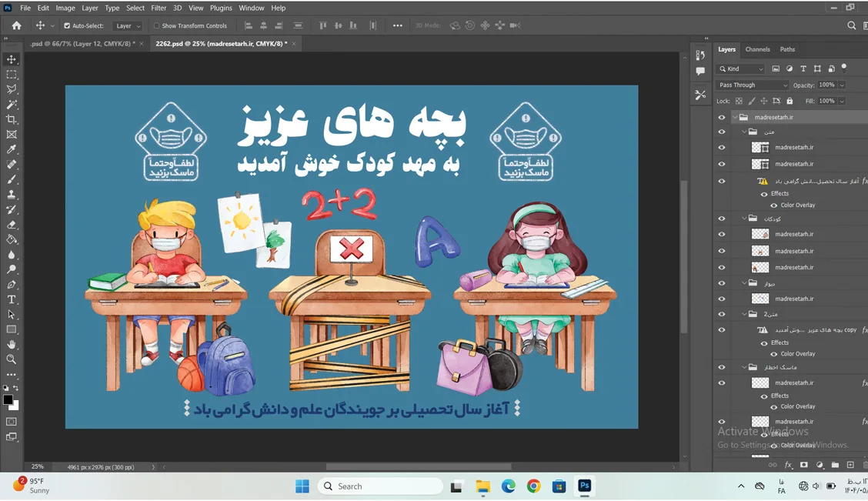Select the Hand tool
868x501 pixels.
11,344
